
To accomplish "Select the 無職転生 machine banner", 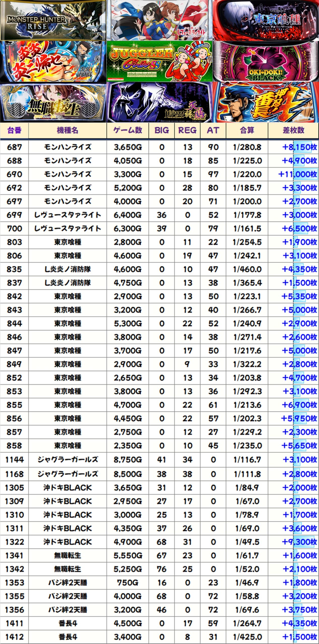I will pyautogui.click(x=53, y=103).
